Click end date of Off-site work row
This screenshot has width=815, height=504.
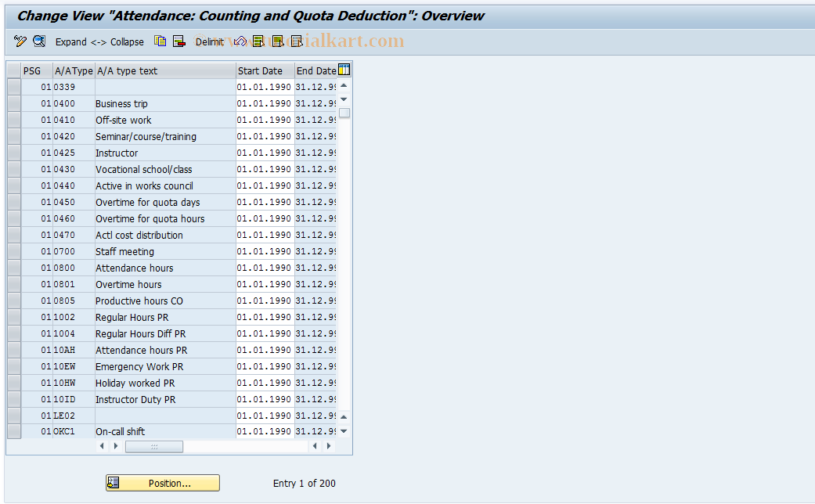pos(316,120)
